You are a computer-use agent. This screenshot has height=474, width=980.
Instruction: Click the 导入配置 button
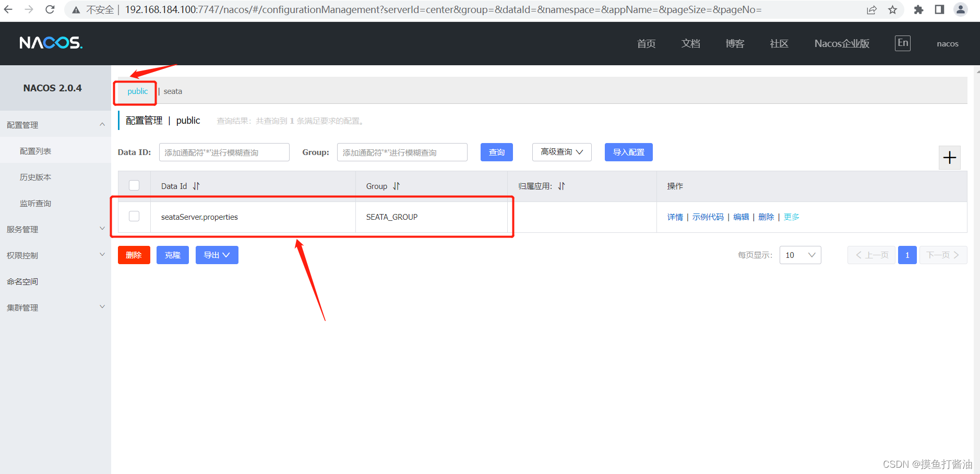[628, 152]
